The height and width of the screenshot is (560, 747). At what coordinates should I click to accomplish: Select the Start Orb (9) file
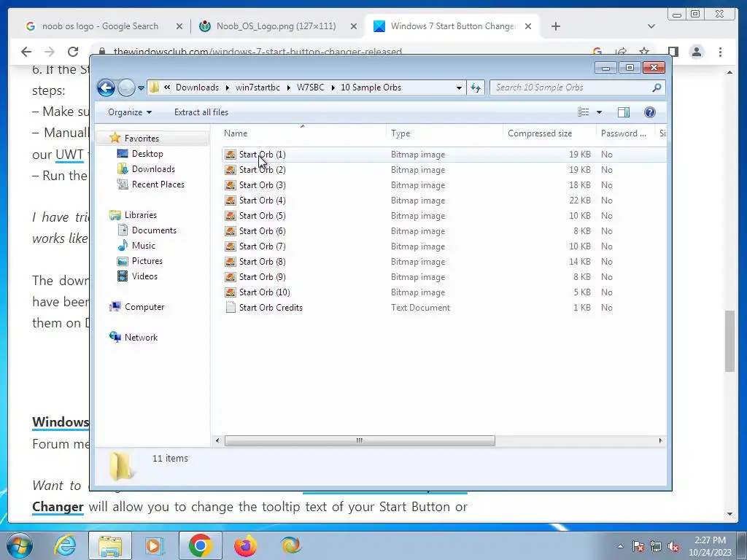coord(262,277)
